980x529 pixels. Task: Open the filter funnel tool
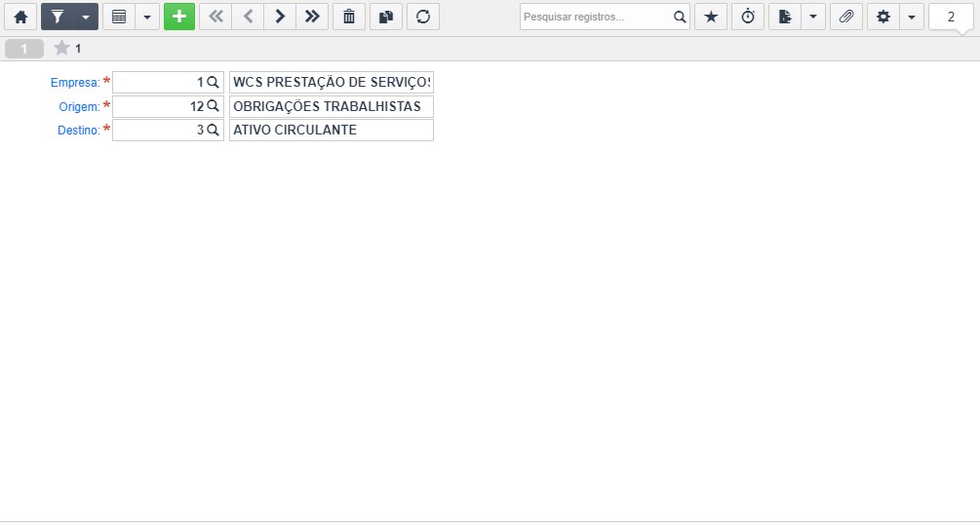point(57,17)
